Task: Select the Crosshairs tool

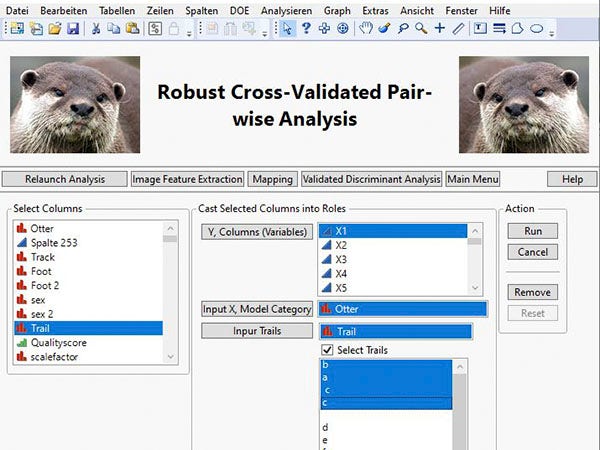Action: pos(440,29)
